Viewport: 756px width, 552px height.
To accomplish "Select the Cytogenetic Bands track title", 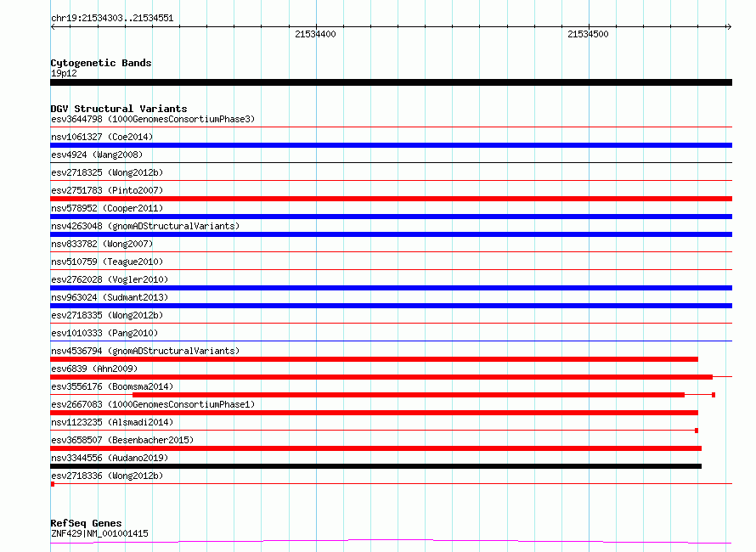I will [101, 63].
